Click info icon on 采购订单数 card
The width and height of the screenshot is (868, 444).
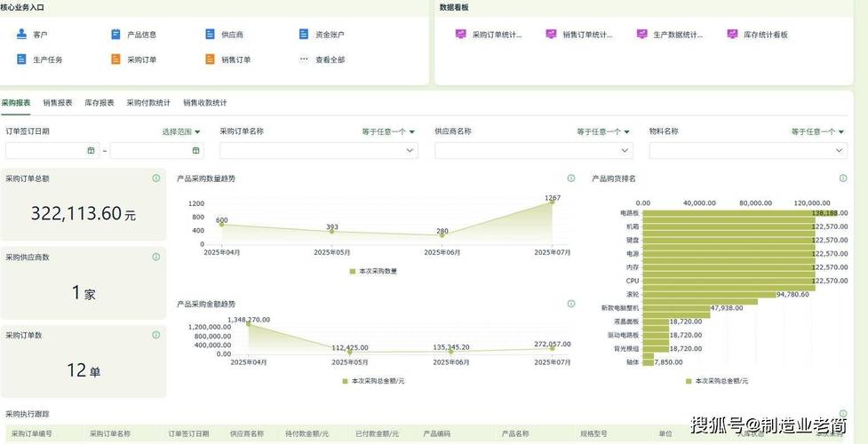pos(156,335)
